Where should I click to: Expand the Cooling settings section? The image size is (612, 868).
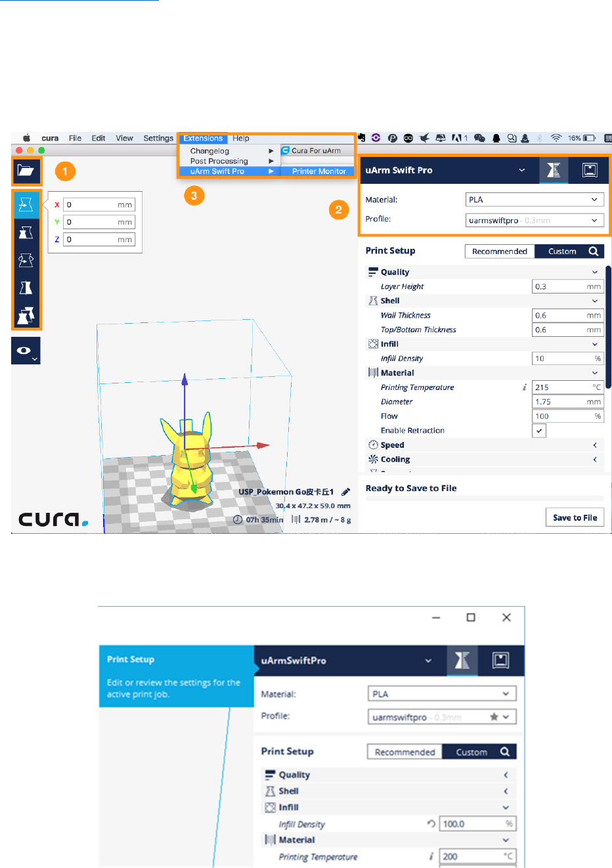tap(483, 460)
